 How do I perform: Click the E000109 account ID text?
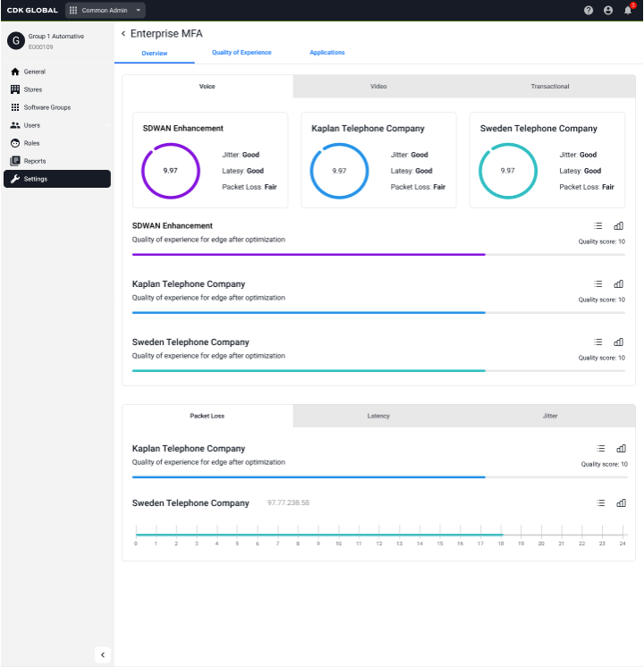coord(41,46)
